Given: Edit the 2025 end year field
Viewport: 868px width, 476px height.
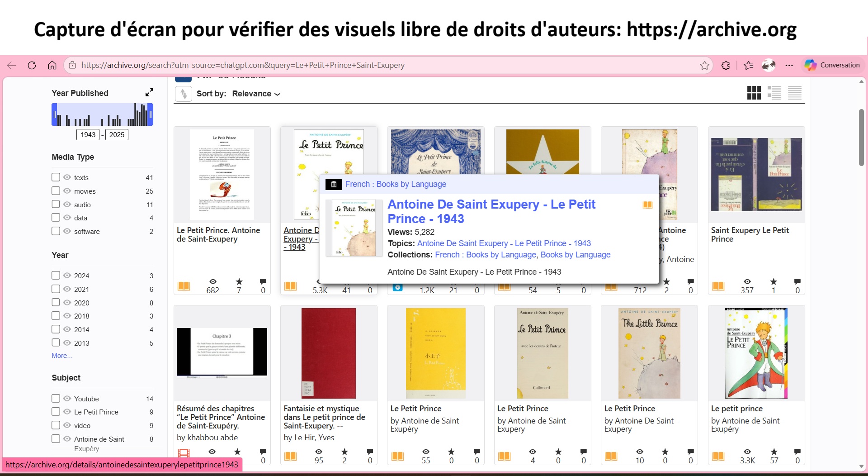Looking at the screenshot, I should coord(117,134).
